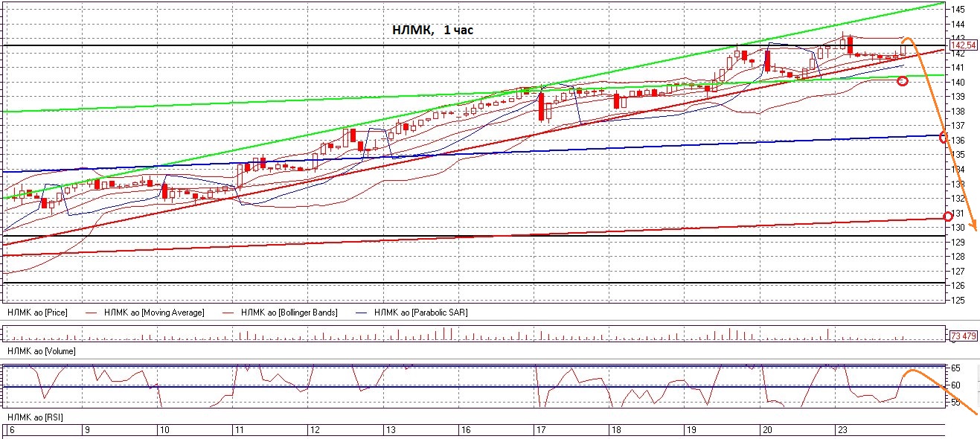This screenshot has width=980, height=439.
Task: Select legend entry НЛМК ао [Bollinger Bands]
Action: (289, 313)
